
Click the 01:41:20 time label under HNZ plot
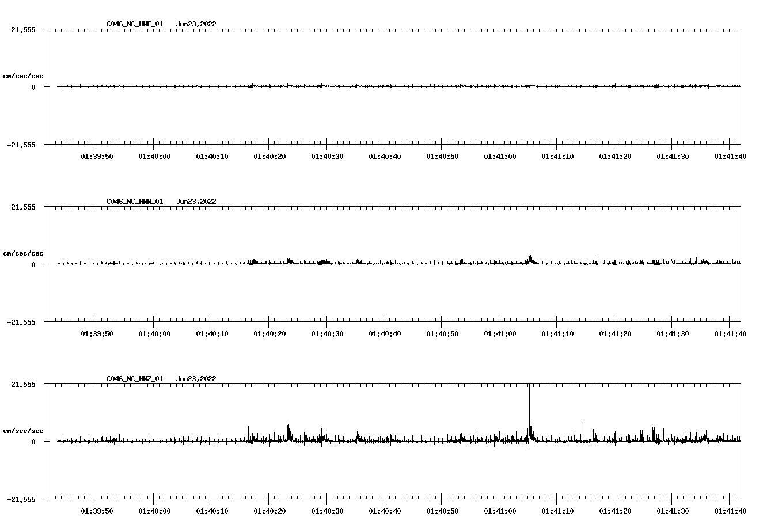(615, 511)
